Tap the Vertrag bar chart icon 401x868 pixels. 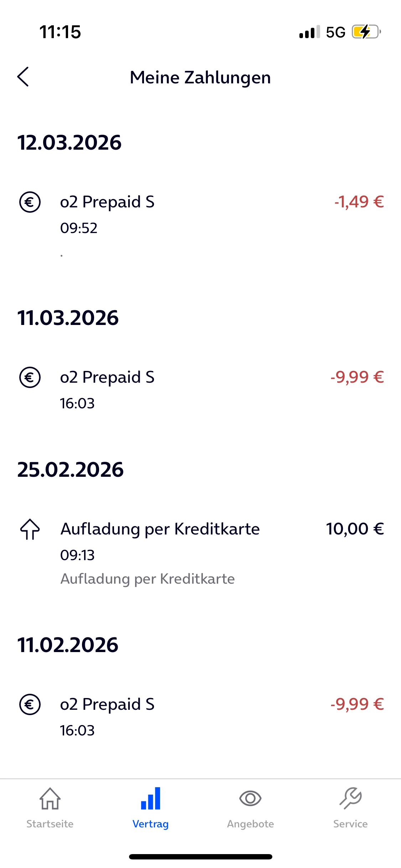pos(150,799)
